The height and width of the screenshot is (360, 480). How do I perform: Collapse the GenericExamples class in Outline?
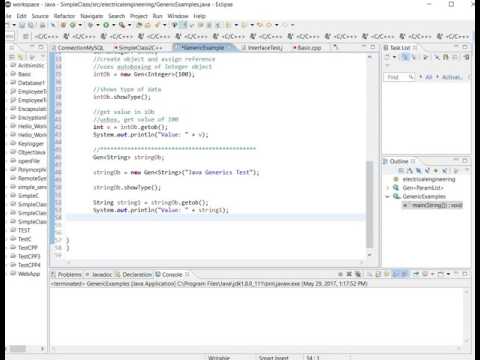(388, 196)
